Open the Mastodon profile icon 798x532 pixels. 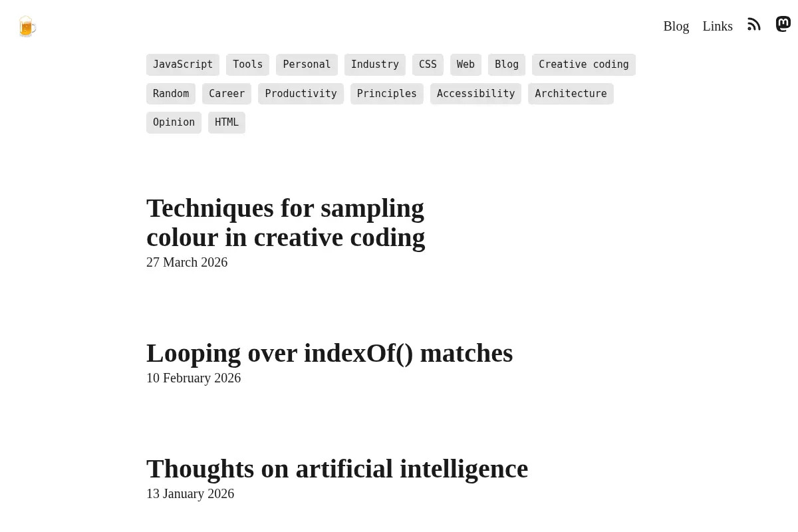tap(783, 24)
